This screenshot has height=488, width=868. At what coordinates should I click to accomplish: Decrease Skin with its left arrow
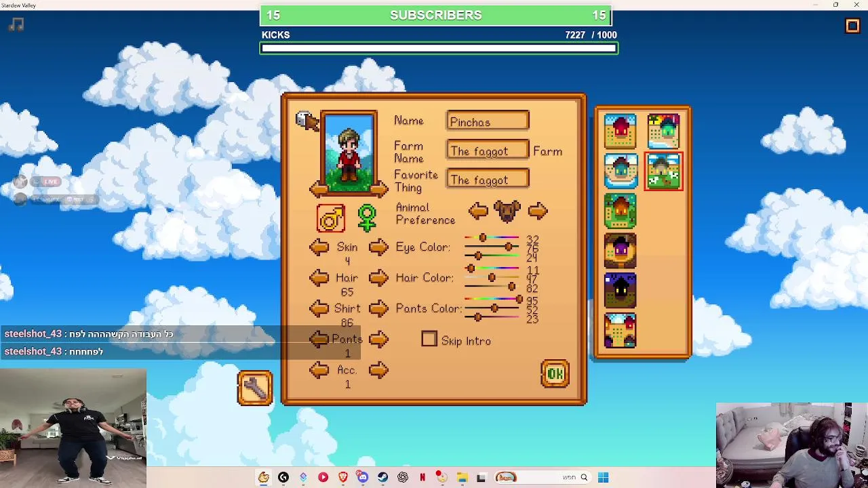[x=319, y=247]
